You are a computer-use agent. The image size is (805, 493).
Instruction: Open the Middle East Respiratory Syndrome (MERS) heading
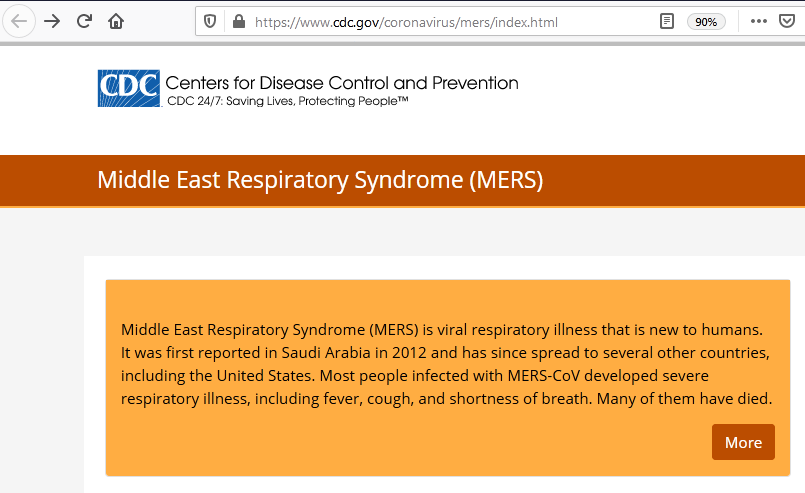point(320,180)
